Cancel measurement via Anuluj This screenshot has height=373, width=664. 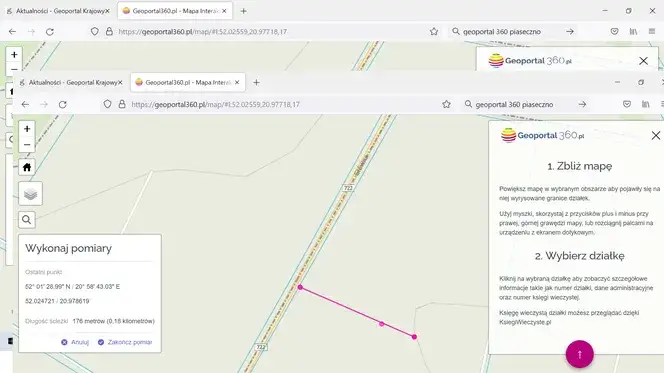[75, 342]
